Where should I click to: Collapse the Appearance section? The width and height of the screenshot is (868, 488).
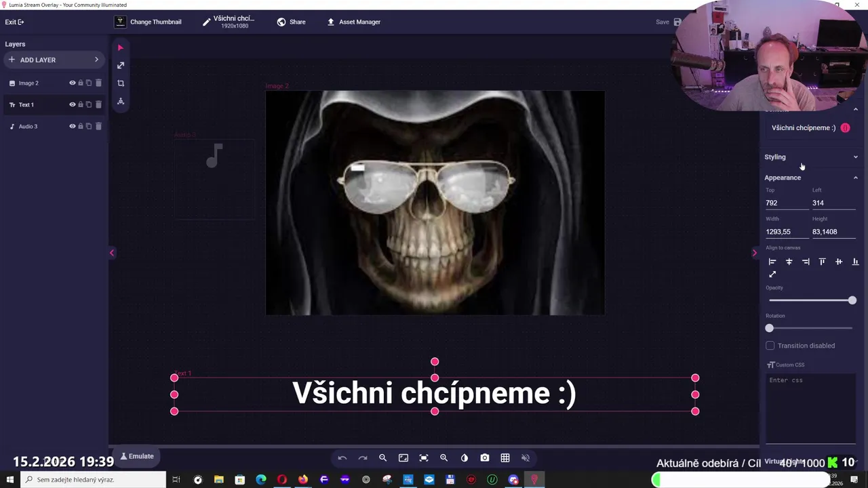pos(811,178)
